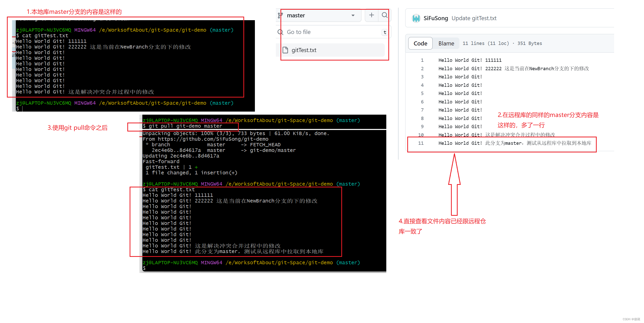Click 'Fast-forward' line in terminal output
The image size is (644, 323).
(161, 162)
